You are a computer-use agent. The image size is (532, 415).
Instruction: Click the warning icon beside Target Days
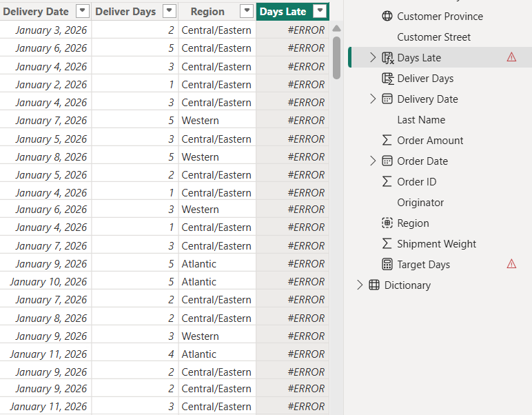(x=511, y=263)
